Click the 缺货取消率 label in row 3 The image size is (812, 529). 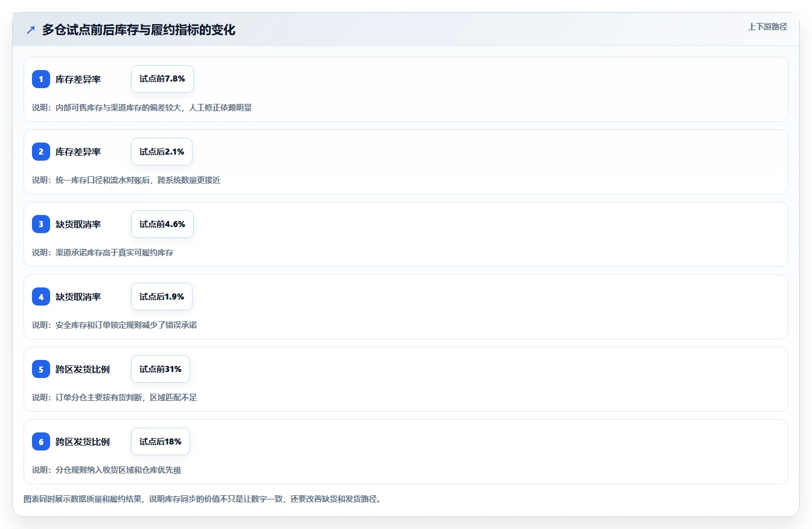coord(78,224)
